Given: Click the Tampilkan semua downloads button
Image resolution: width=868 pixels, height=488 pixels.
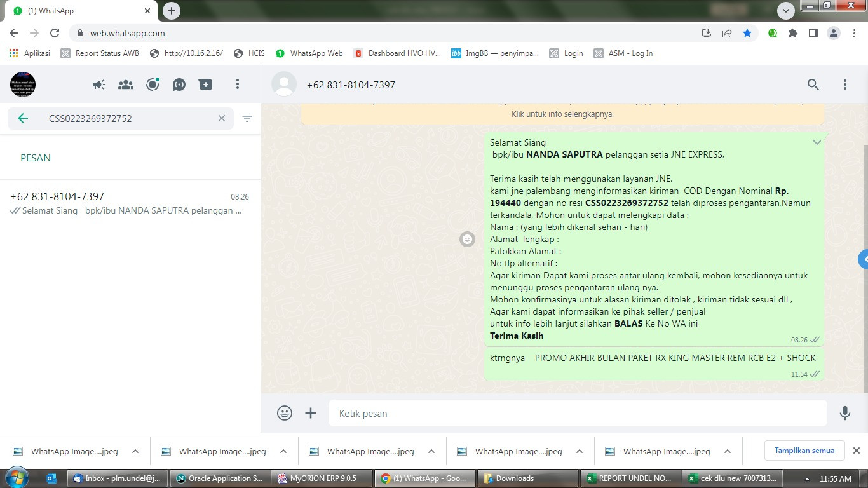Looking at the screenshot, I should click(x=804, y=451).
